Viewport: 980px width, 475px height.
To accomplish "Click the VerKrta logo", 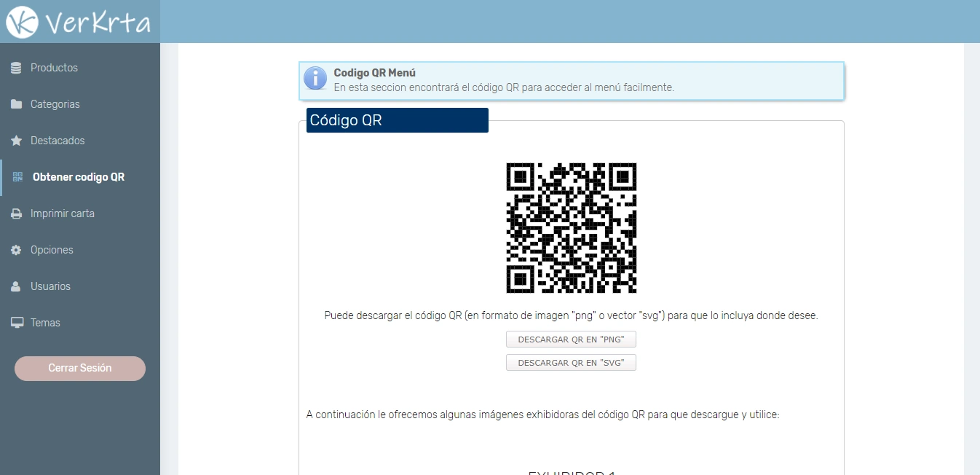I will point(79,22).
